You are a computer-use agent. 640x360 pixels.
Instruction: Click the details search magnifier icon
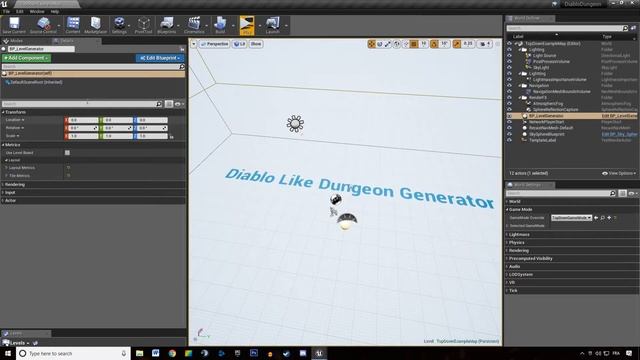159,104
